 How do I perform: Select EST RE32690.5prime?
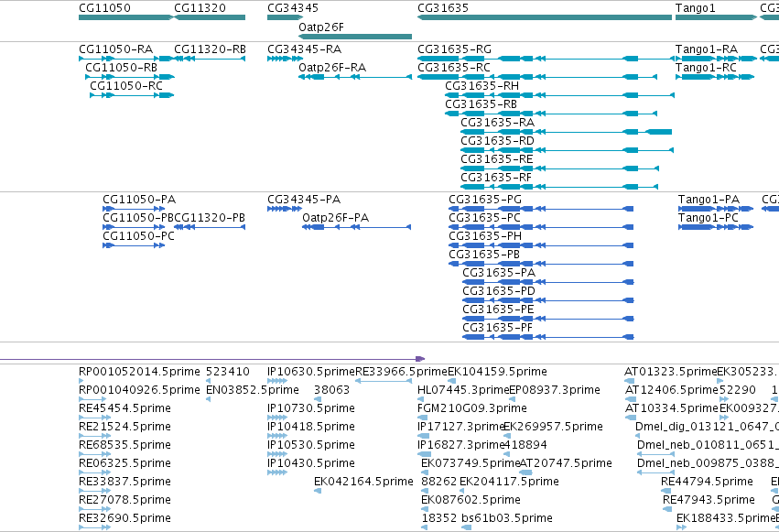[124, 518]
